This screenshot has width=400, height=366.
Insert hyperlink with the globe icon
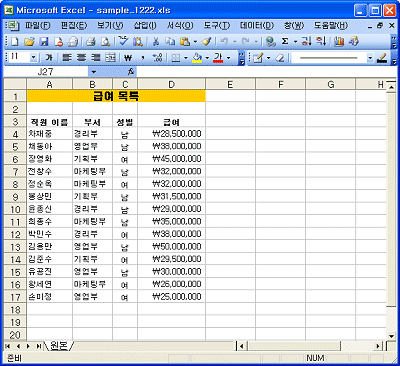tap(271, 41)
